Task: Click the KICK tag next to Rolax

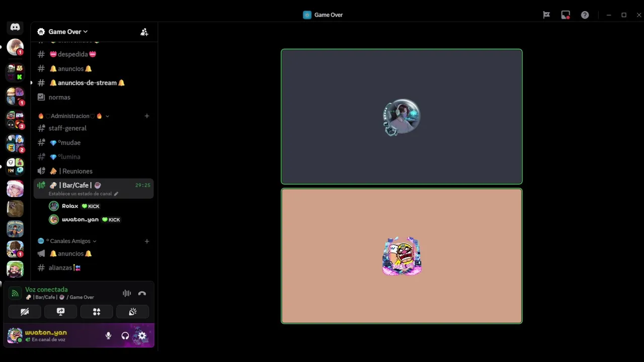Action: point(91,206)
